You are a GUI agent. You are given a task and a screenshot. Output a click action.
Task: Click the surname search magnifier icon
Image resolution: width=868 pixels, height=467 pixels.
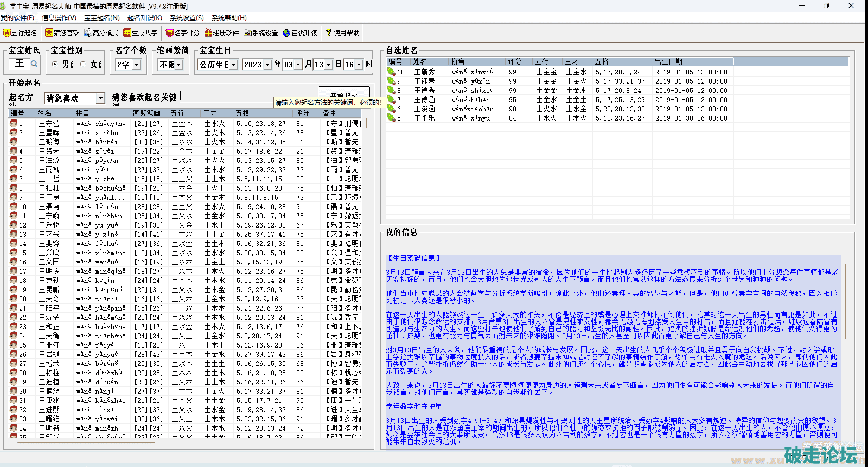[34, 64]
